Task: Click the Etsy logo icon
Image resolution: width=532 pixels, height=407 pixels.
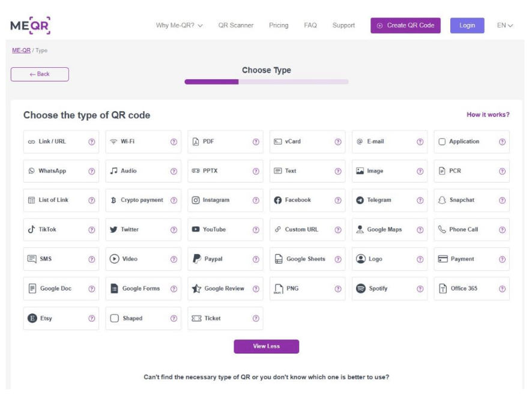Action: coord(32,318)
